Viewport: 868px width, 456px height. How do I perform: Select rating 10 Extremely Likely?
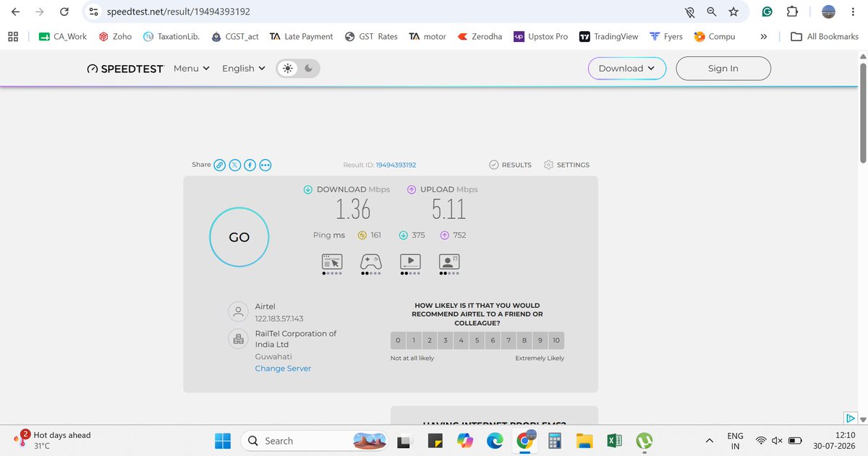(556, 340)
